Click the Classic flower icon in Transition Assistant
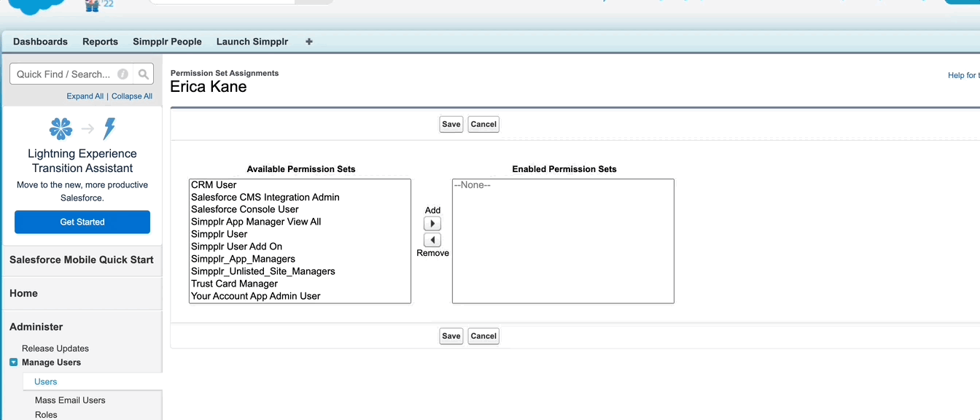 (61, 129)
